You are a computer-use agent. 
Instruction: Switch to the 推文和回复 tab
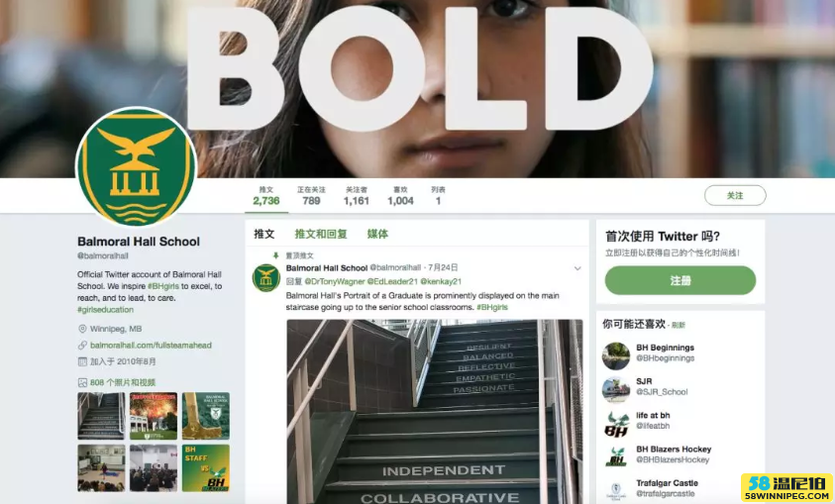pos(321,234)
